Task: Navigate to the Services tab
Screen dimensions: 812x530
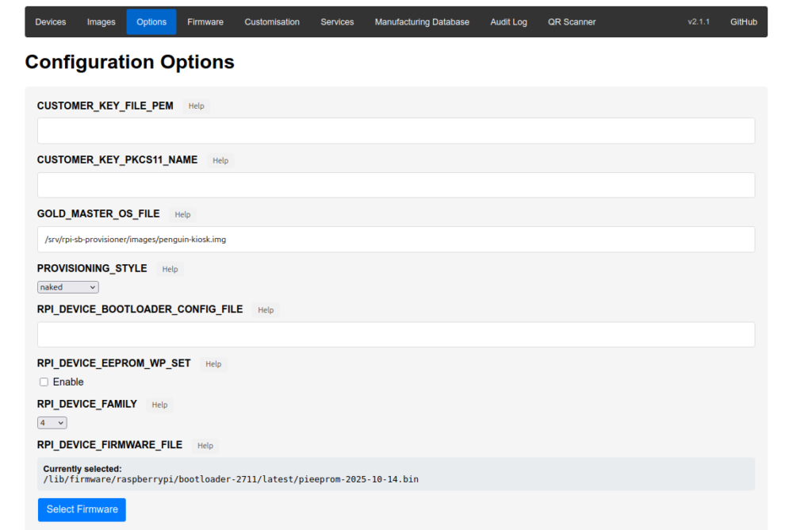Action: 337,22
